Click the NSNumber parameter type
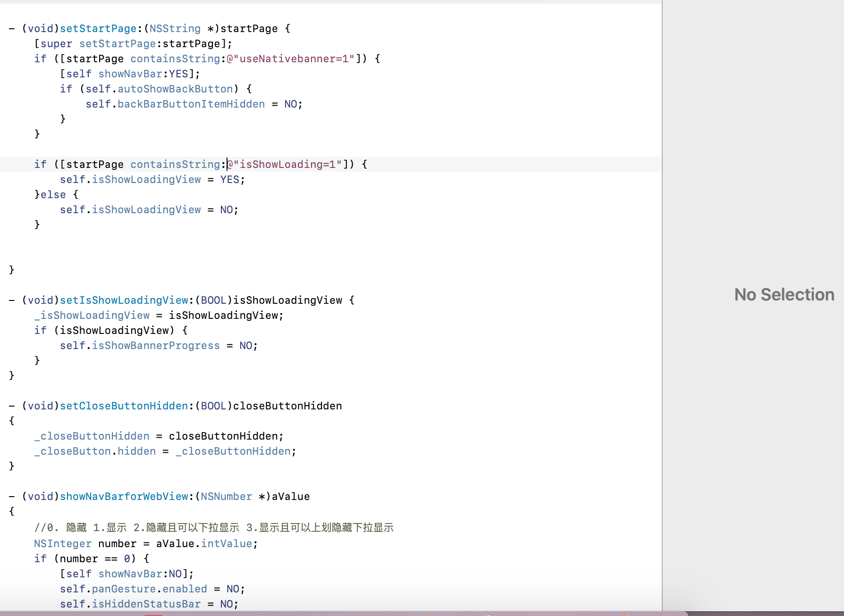This screenshot has width=844, height=616. pos(225,496)
